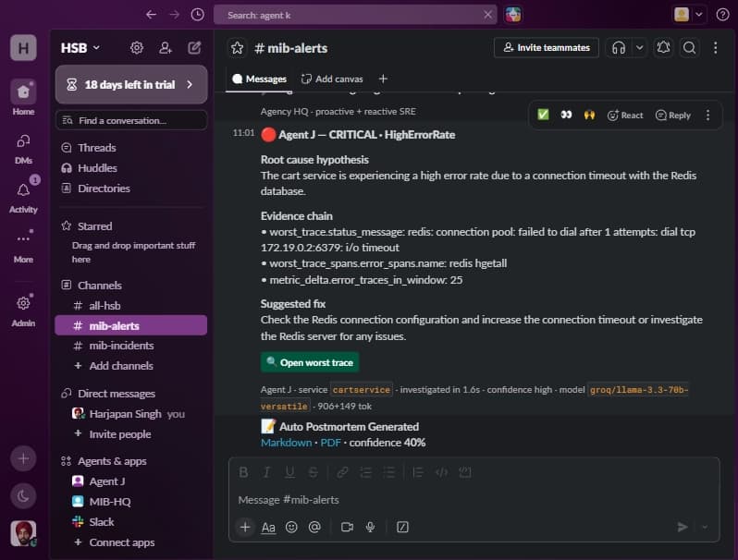Open the HSB workspace dropdown menu
738x560 pixels.
(80, 48)
